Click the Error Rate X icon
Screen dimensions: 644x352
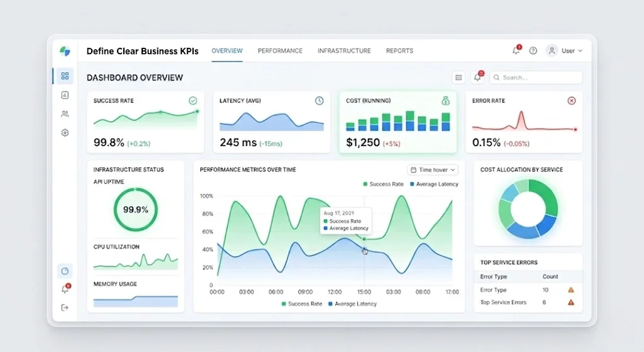click(x=572, y=101)
